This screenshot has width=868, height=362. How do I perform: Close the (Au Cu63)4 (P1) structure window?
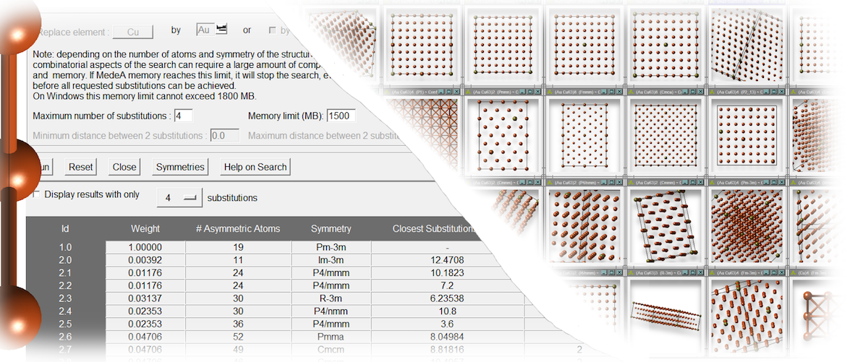point(457,92)
